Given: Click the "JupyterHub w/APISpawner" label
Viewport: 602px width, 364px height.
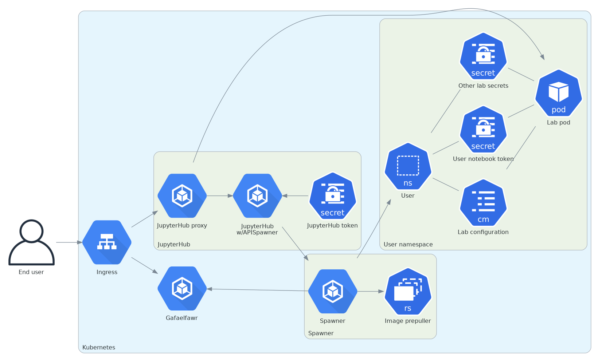Looking at the screenshot, I should point(257,229).
